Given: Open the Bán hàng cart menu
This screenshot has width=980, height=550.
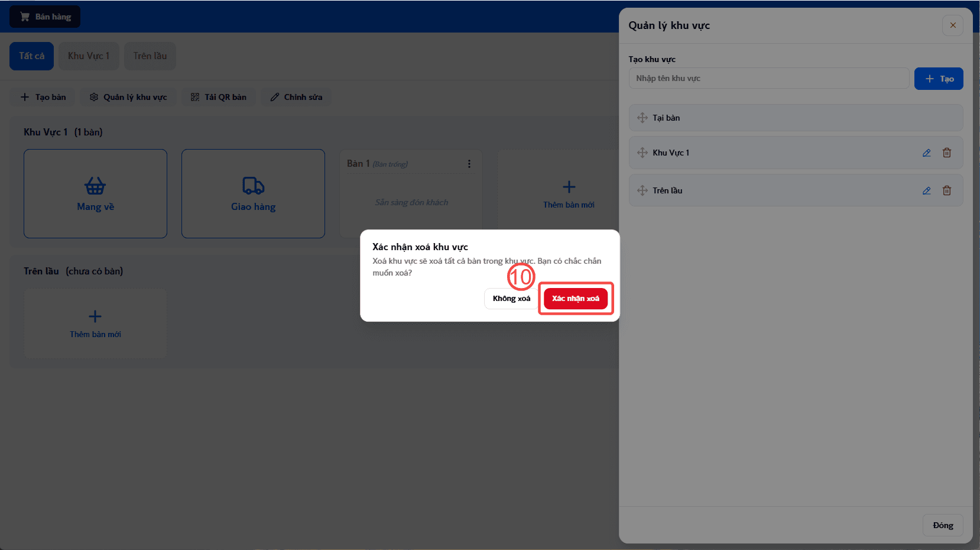Looking at the screenshot, I should pos(45,17).
